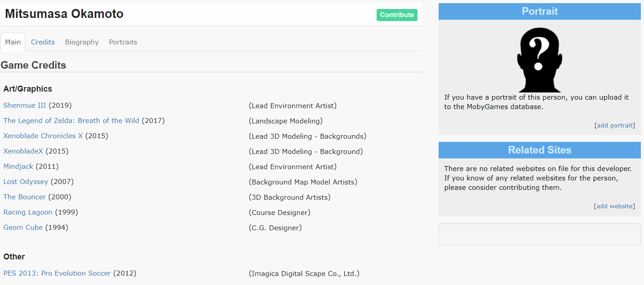The height and width of the screenshot is (285, 644).
Task: Open the Shenmue III game link
Action: 25,105
